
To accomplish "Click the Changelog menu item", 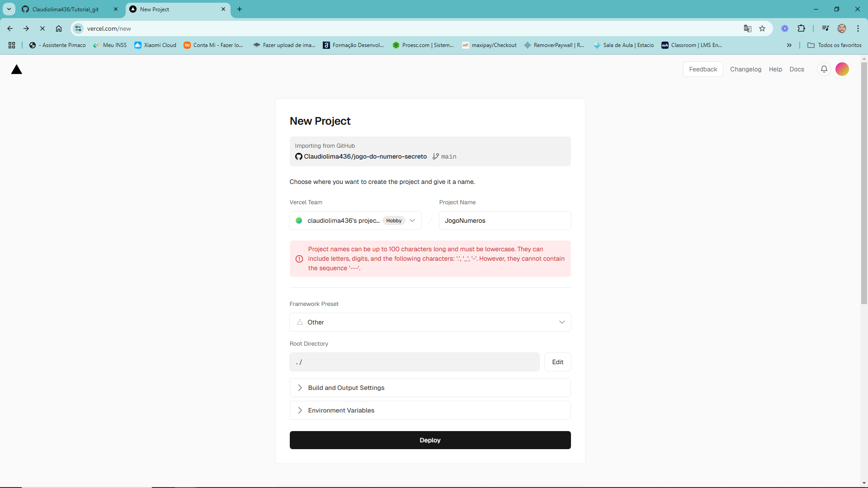I will tap(746, 69).
